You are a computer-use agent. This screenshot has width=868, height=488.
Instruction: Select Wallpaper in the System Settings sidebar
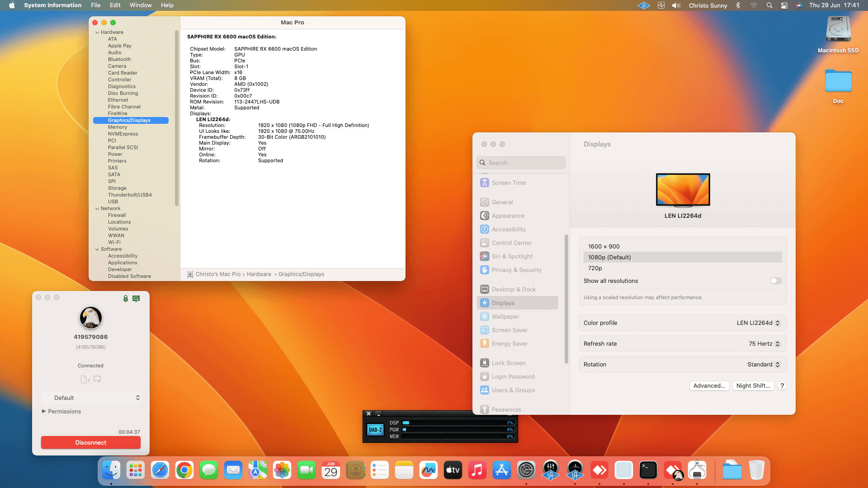pos(505,316)
